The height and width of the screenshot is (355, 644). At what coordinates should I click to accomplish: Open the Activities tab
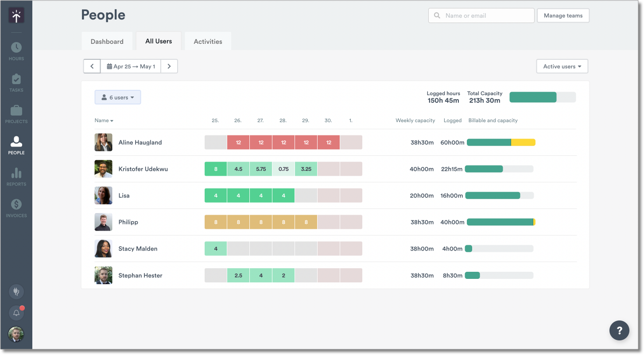[208, 41]
